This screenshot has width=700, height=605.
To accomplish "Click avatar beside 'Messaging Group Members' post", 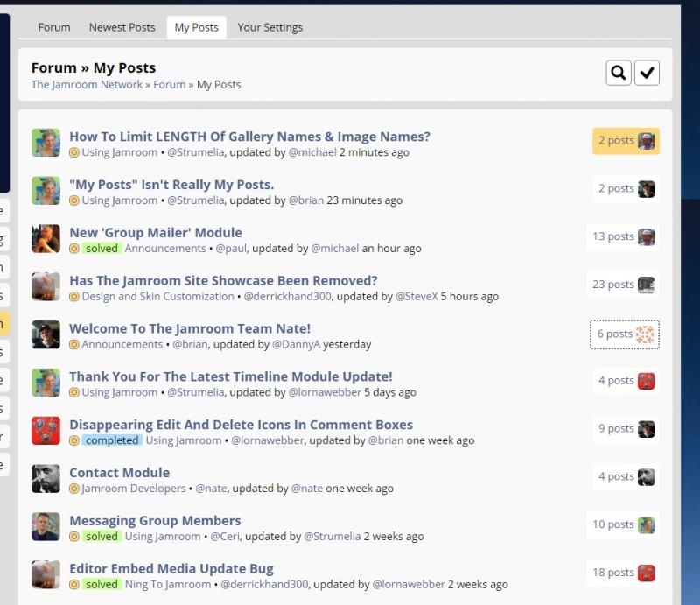I will tap(45, 526).
